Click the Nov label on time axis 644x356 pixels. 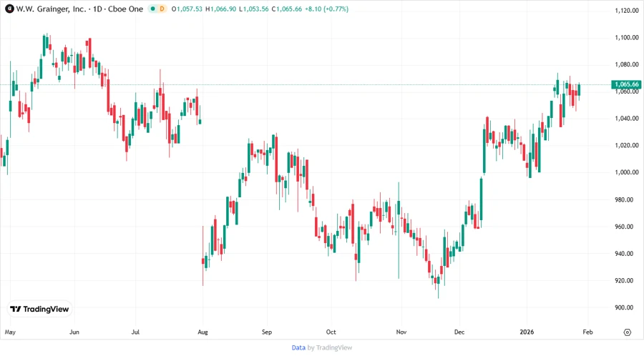point(401,332)
